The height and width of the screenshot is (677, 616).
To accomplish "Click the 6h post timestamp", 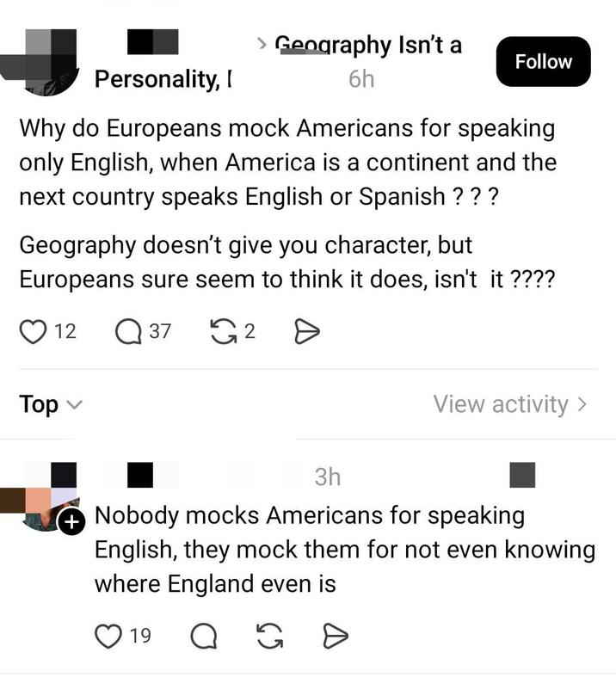I will (361, 79).
